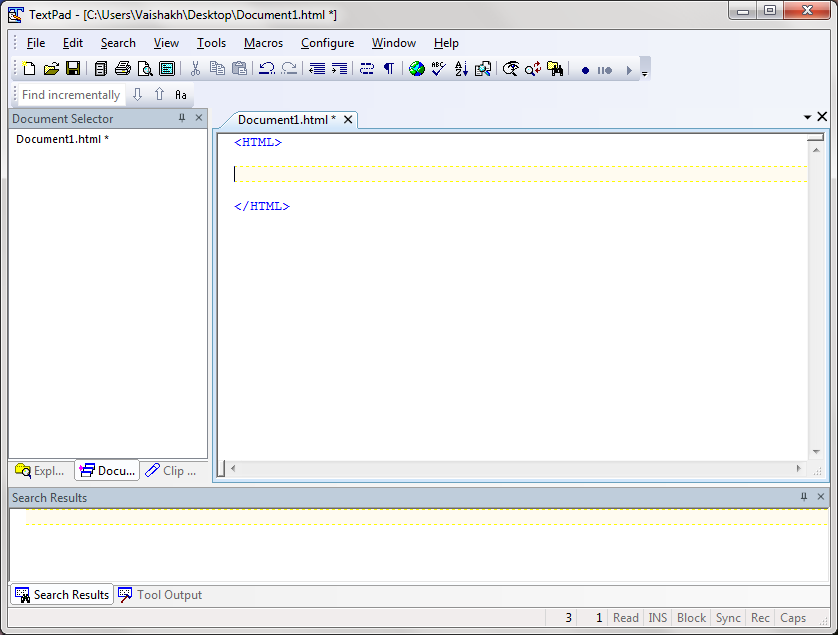Switch to the Tool Output tab
Viewport: 838px width, 635px height.
[160, 595]
